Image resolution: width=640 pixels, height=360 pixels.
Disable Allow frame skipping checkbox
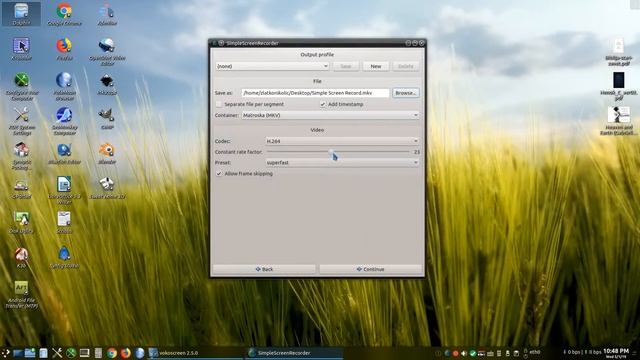click(x=219, y=174)
